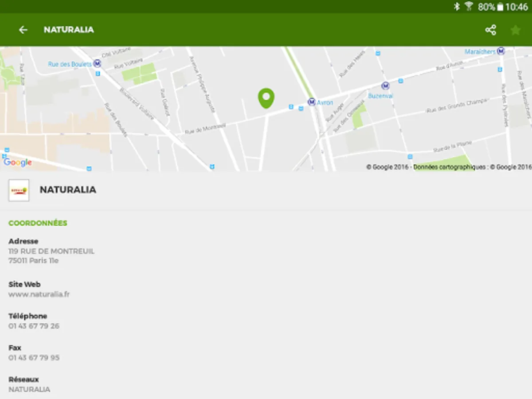Open the Google logo on the map
This screenshot has height=399, width=532.
(x=18, y=162)
